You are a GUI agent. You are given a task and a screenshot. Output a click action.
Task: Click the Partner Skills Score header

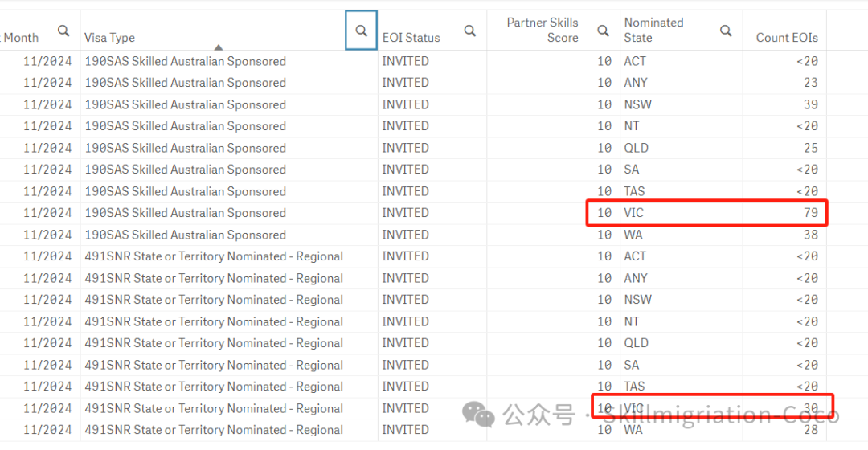(x=542, y=30)
